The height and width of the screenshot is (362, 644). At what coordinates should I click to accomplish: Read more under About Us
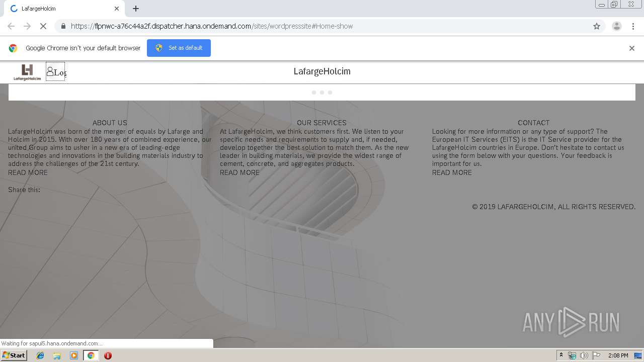28,172
